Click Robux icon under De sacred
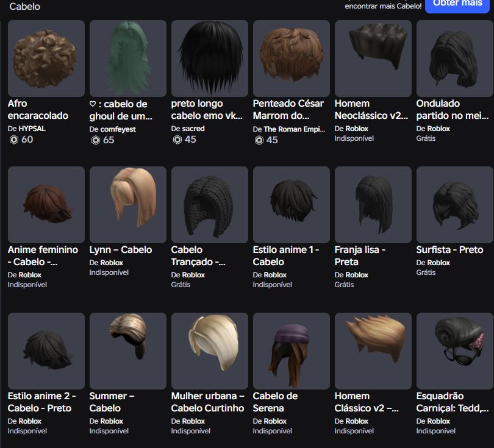Screen dimensions: 494x448 [177, 140]
